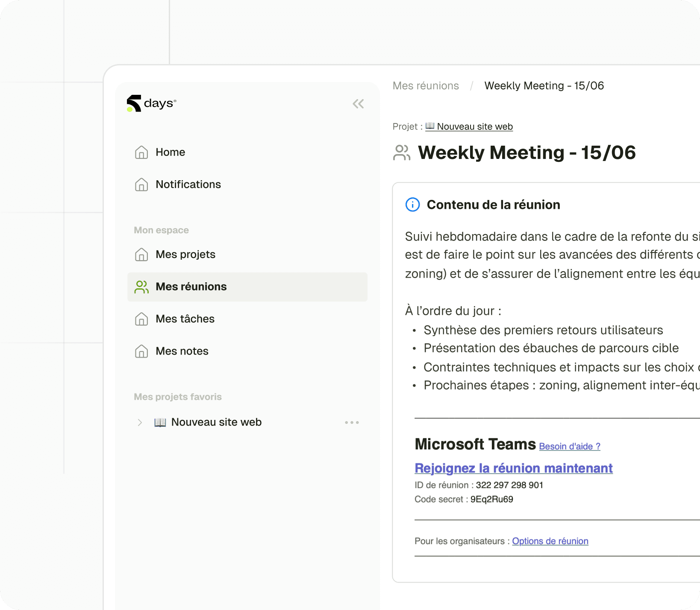Click the Besoin d'aide link
Image resolution: width=700 pixels, height=610 pixels.
click(569, 446)
